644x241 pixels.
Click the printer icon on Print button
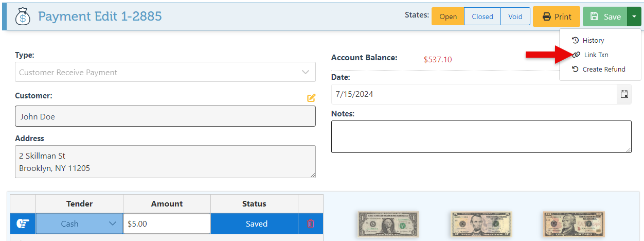tap(547, 16)
